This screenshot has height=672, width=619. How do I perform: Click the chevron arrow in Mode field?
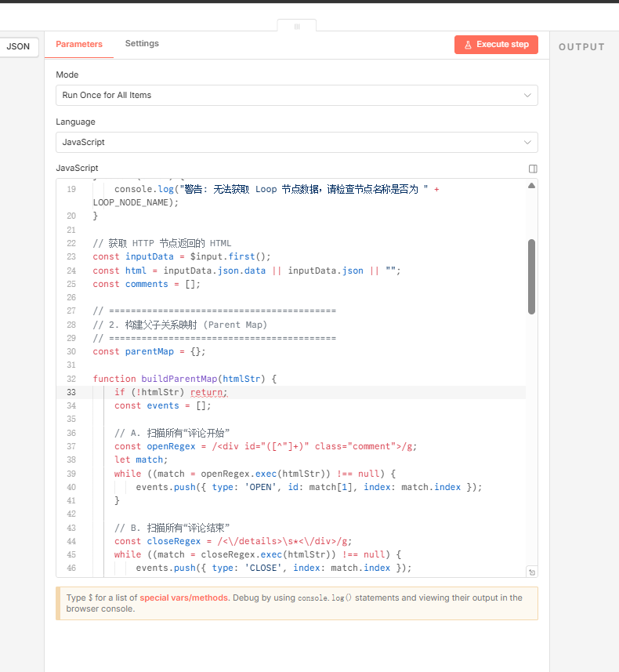click(527, 95)
